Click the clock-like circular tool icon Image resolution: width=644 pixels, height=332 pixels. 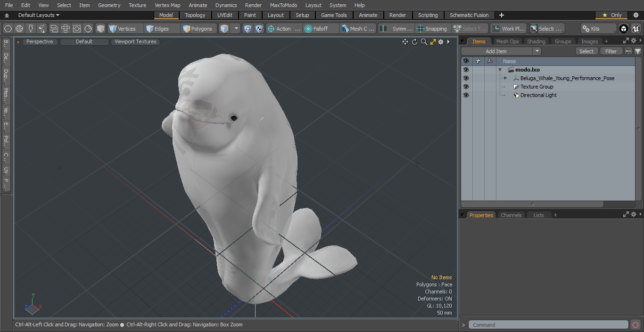tap(88, 29)
